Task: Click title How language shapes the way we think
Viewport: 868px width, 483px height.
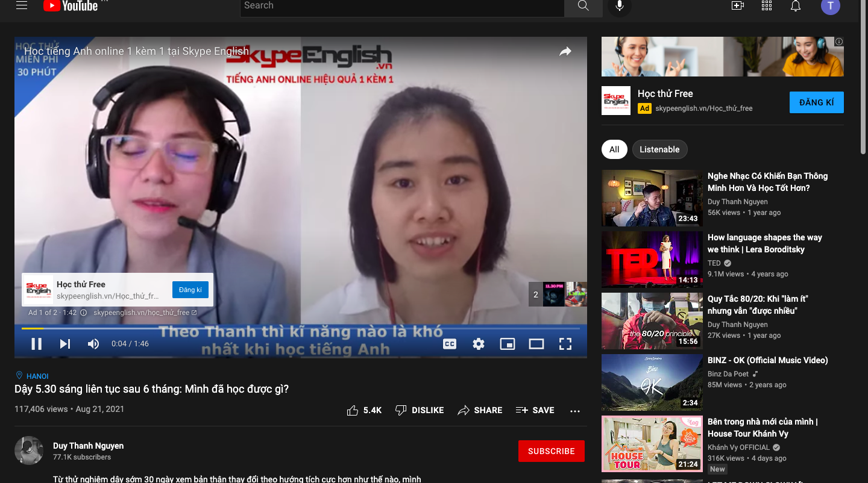Action: point(764,243)
